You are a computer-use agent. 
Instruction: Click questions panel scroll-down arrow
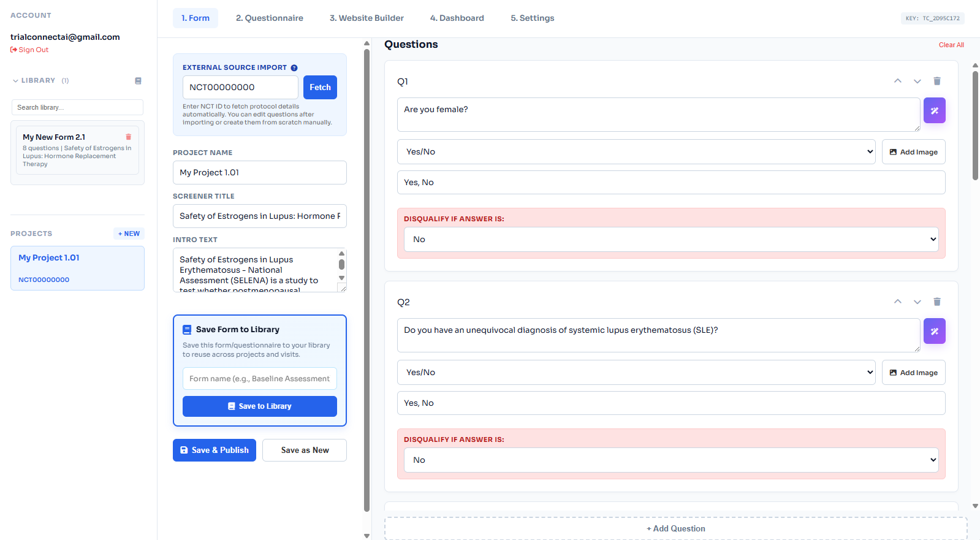click(975, 506)
